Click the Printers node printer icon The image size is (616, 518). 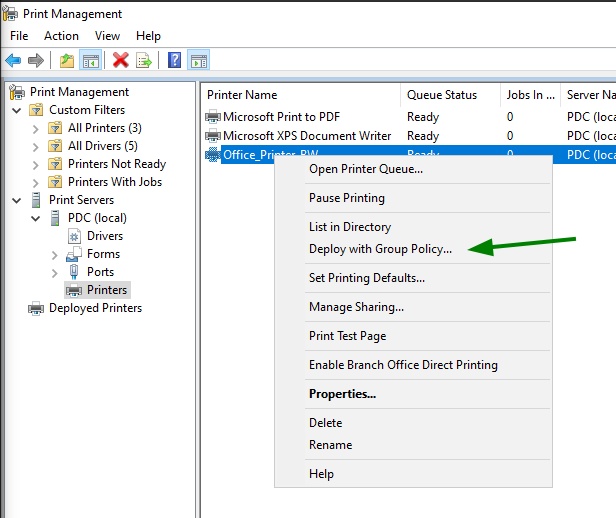point(74,290)
